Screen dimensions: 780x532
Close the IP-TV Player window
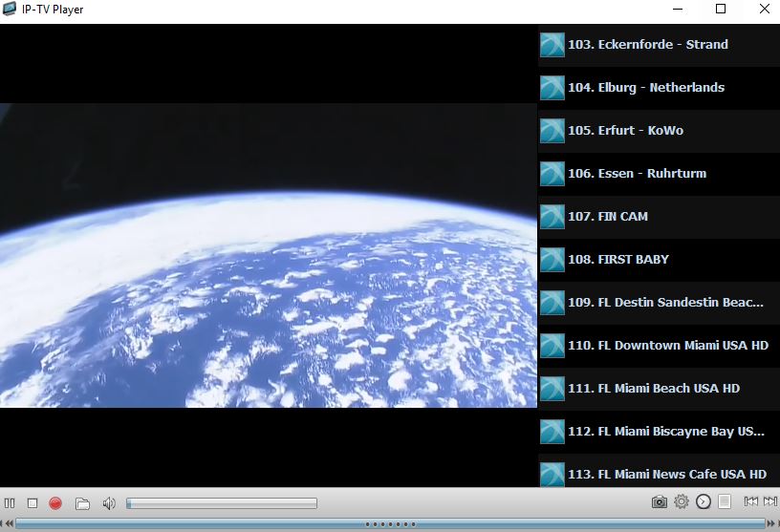point(765,9)
